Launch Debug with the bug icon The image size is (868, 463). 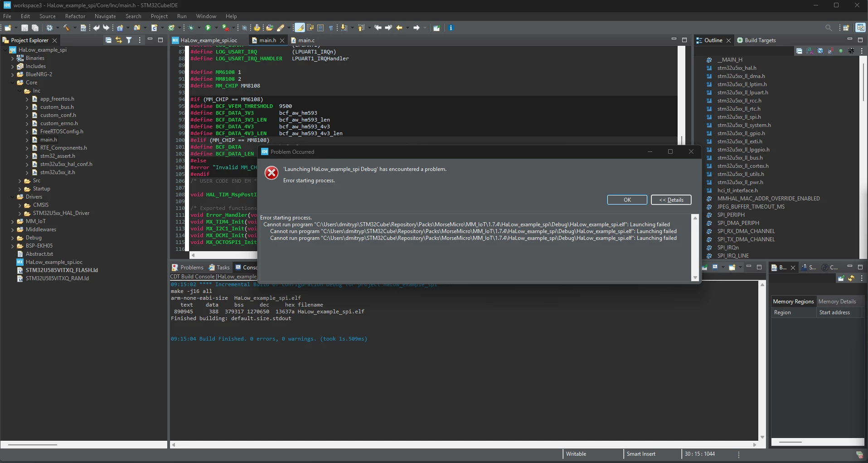click(191, 28)
